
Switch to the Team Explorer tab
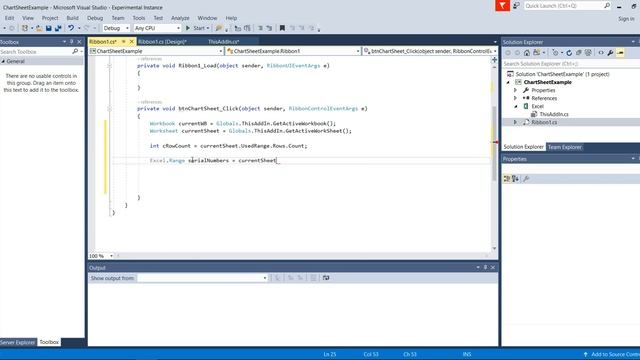click(564, 147)
